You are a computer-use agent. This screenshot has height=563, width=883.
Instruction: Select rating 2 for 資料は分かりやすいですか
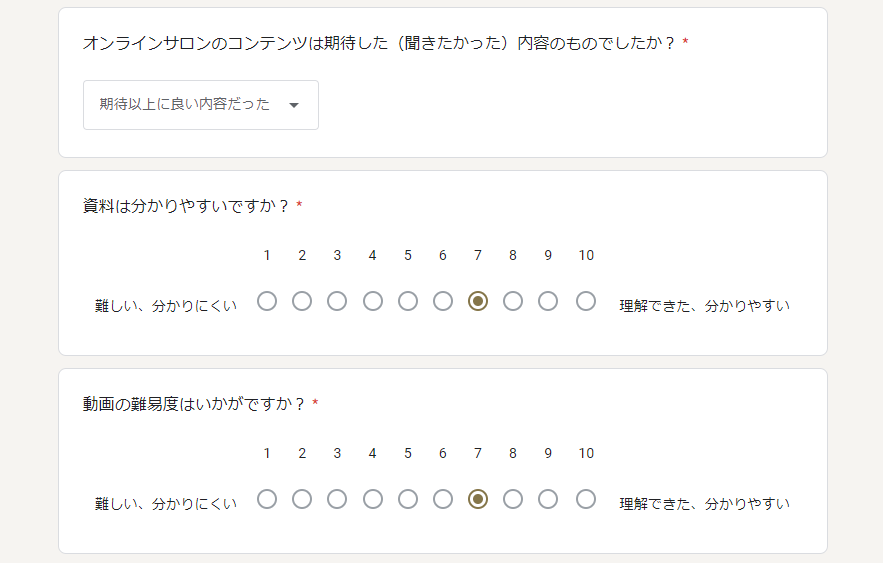(x=302, y=301)
